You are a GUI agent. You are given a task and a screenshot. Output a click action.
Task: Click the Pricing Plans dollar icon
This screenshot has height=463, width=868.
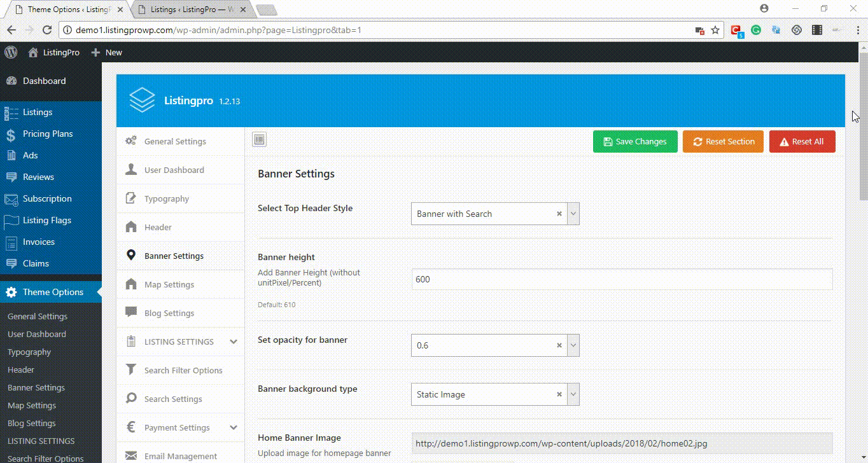[11, 134]
